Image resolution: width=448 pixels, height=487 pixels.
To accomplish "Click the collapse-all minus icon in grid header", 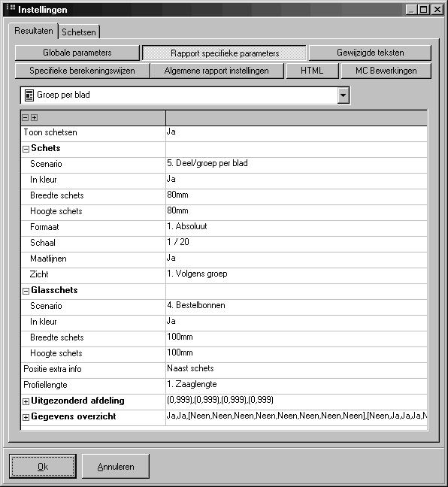I will (x=26, y=118).
